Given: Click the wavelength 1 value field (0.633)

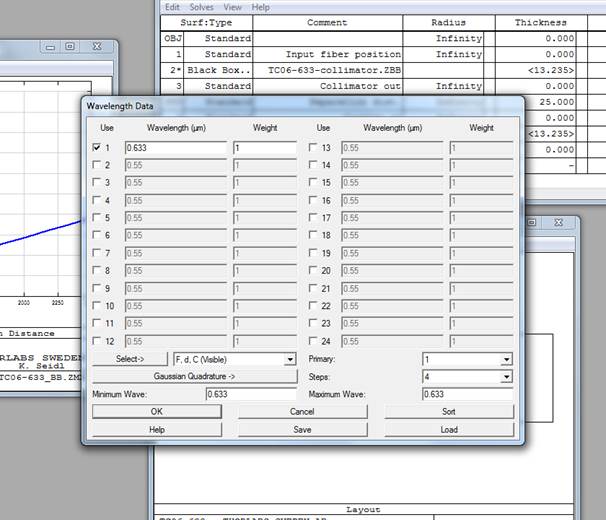Looking at the screenshot, I should pyautogui.click(x=175, y=148).
